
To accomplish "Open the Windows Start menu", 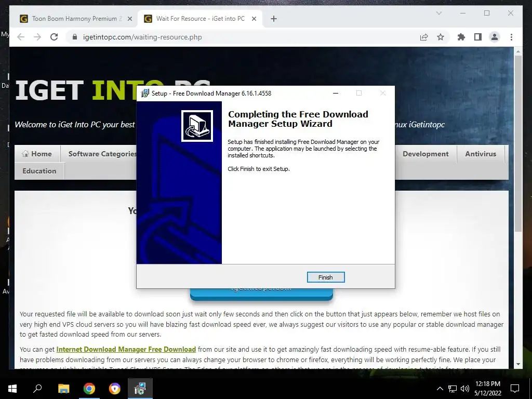I will tap(12, 389).
